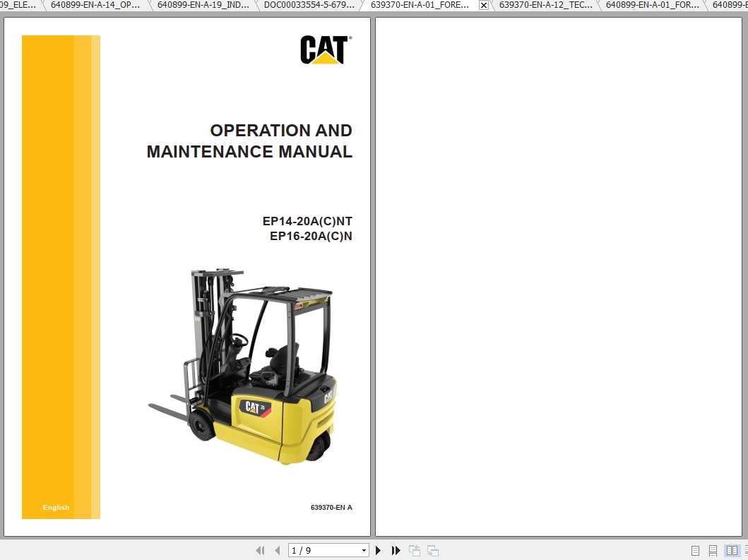This screenshot has height=560, width=748.
Task: Close the active 639370-EN-A-01_FORE tab
Action: (483, 5)
